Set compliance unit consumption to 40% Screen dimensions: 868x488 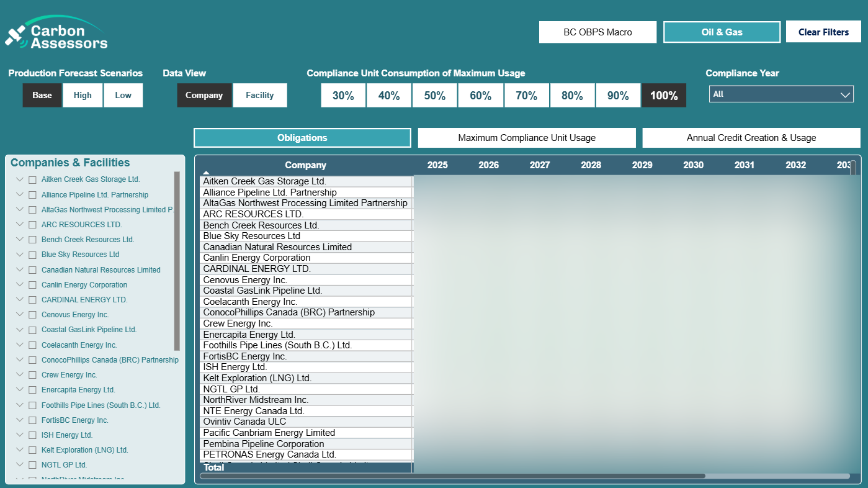pos(389,96)
